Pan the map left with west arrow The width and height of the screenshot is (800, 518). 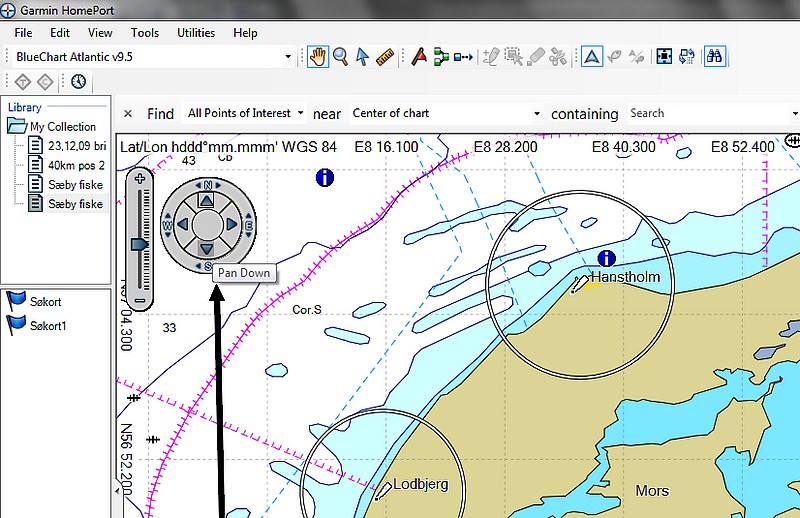(182, 225)
